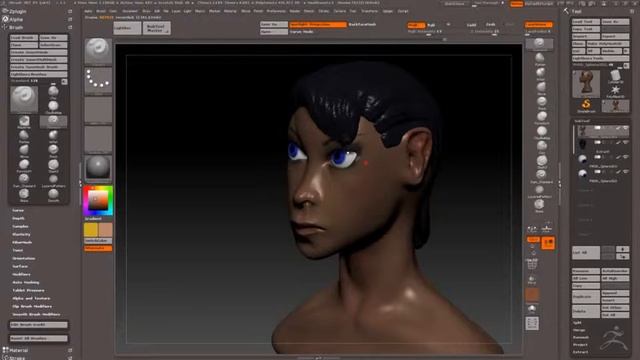Click Load Tool button
640x360 pixels.
[586, 22]
